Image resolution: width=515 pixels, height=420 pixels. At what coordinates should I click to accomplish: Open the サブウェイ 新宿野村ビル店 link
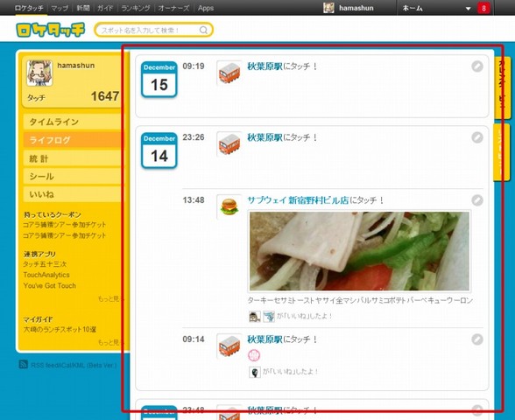click(x=298, y=200)
